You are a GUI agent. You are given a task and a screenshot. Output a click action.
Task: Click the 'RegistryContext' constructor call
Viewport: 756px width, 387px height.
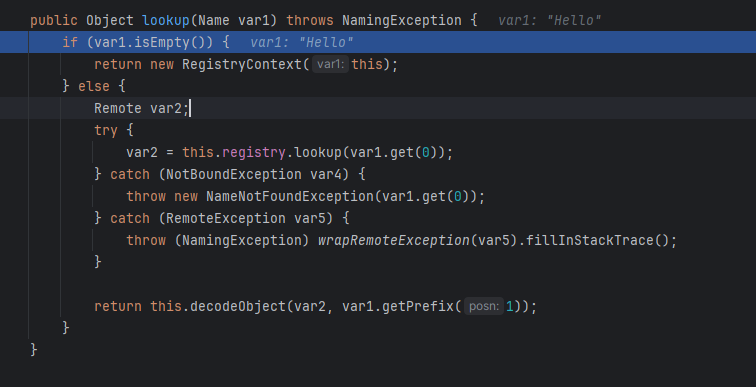[x=242, y=65]
